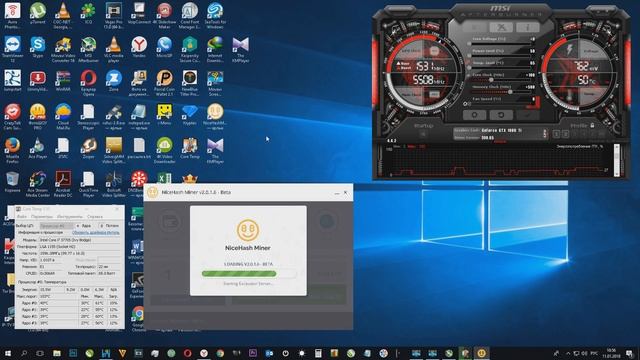Viewport: 640px width, 360px height.
Task: Open the Kaspersky Secure Connection icon
Action: [189, 49]
